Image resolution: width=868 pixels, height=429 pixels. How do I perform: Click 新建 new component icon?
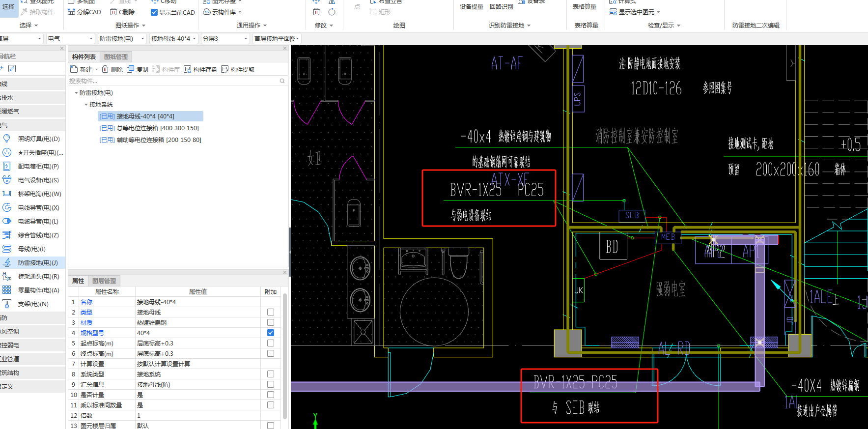(74, 69)
